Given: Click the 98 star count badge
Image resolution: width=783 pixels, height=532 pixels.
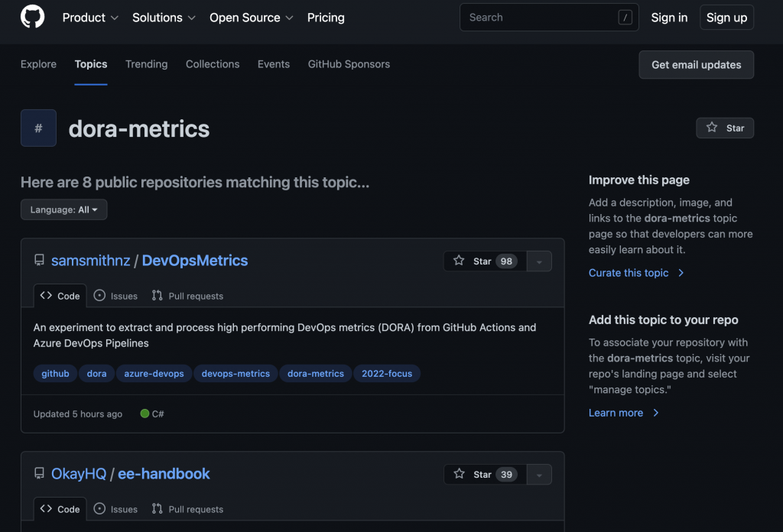Looking at the screenshot, I should point(506,261).
